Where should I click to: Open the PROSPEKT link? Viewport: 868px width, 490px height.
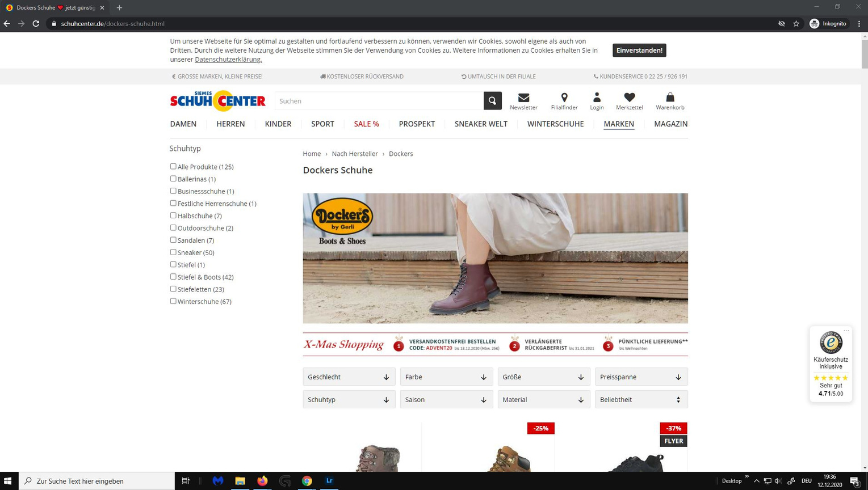pos(417,124)
